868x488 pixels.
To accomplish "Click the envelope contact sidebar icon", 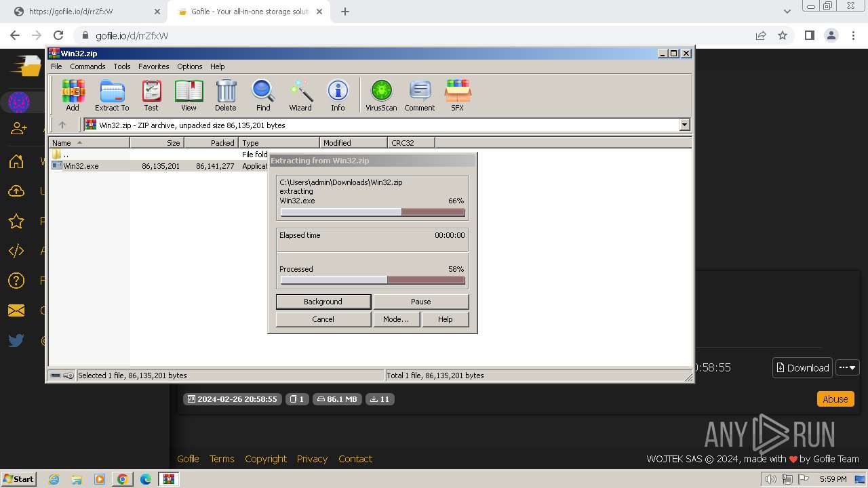I will (x=16, y=310).
